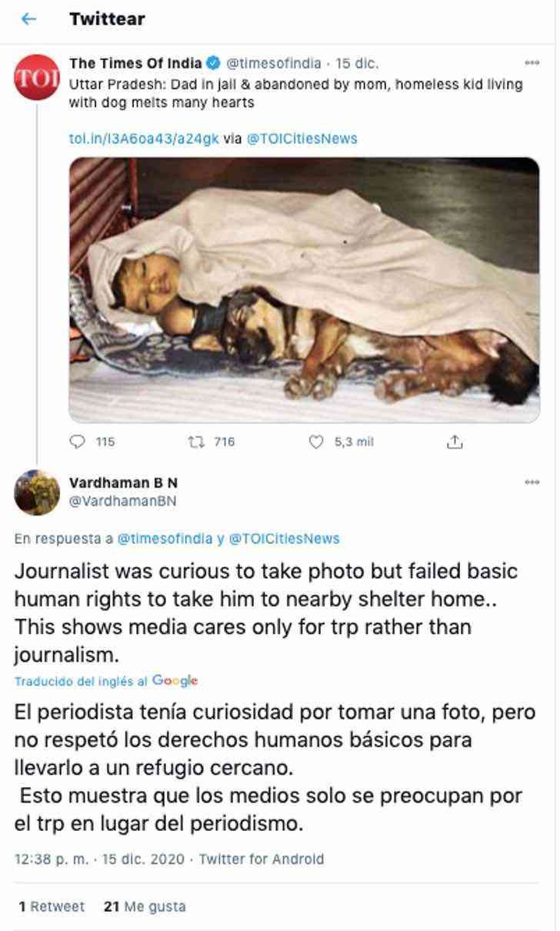The image size is (560, 931).
Task: Click the Vardhaman B N display name
Action: tap(123, 483)
